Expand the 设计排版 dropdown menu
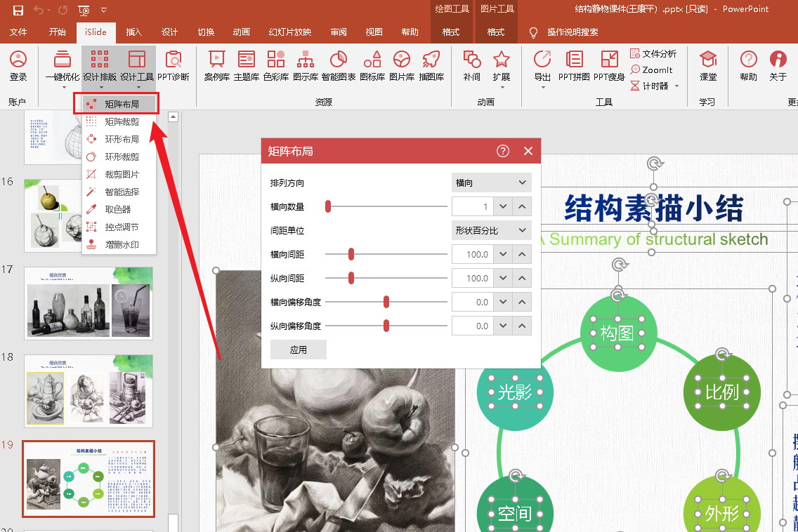The width and height of the screenshot is (798, 532). [100, 88]
